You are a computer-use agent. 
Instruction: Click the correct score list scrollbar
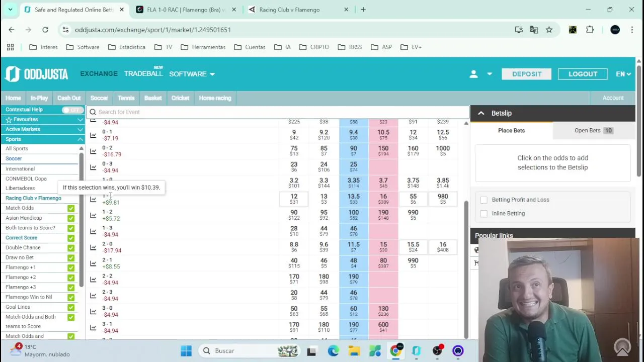pyautogui.click(x=466, y=269)
